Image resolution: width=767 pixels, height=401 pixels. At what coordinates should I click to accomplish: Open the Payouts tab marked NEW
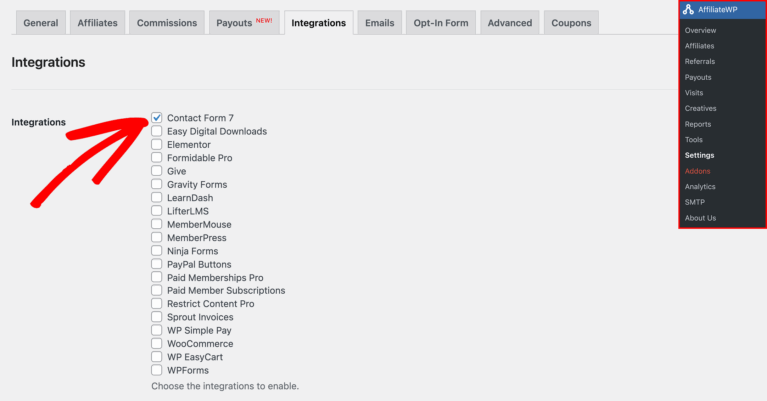click(244, 23)
